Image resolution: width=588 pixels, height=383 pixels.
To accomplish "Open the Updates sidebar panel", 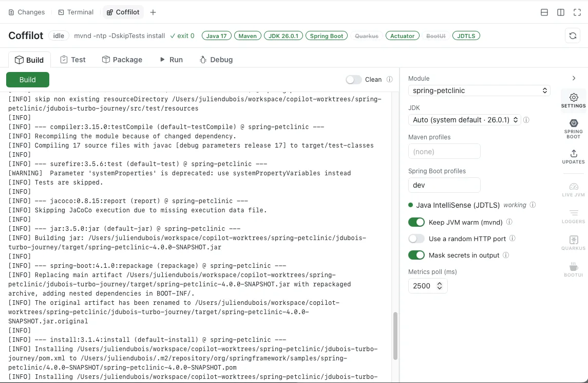I will 574,156.
